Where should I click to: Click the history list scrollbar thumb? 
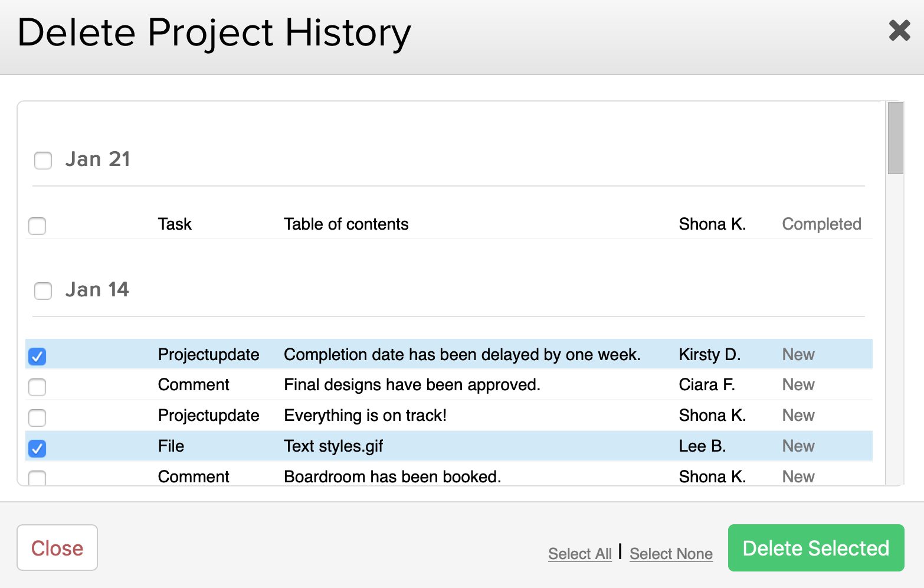895,138
